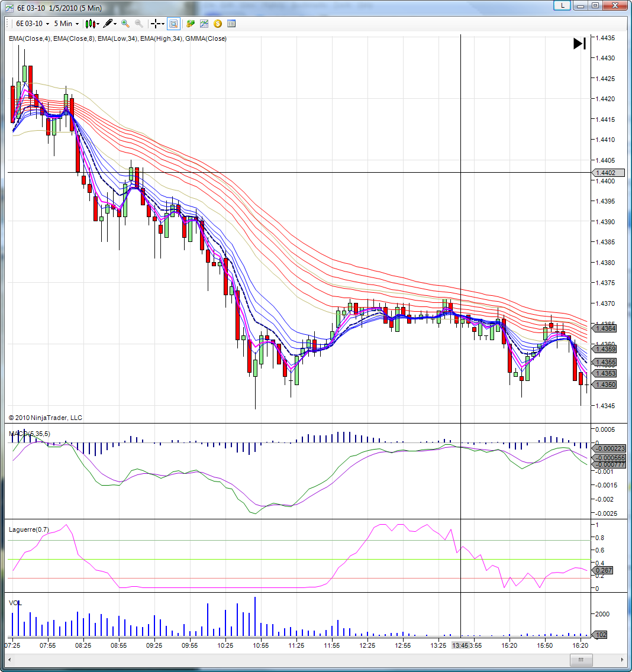
Task: Click the horizontal scrollbar thumb
Action: [x=581, y=660]
